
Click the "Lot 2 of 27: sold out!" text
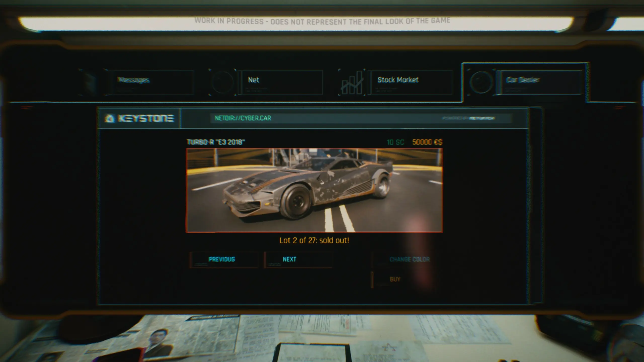tap(314, 241)
